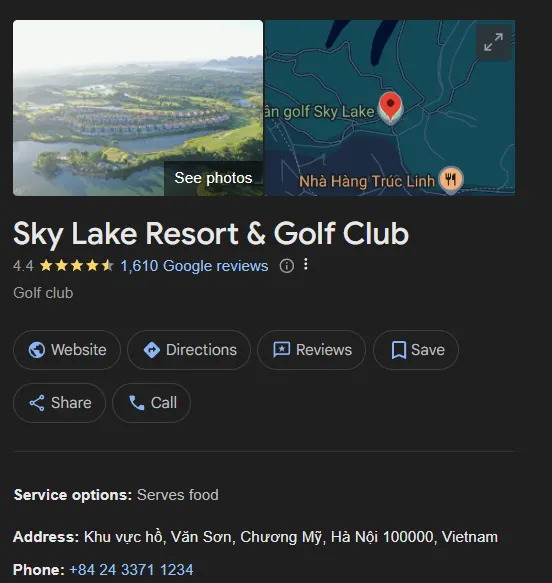
Task: Click the phone handset Call icon
Action: [136, 403]
